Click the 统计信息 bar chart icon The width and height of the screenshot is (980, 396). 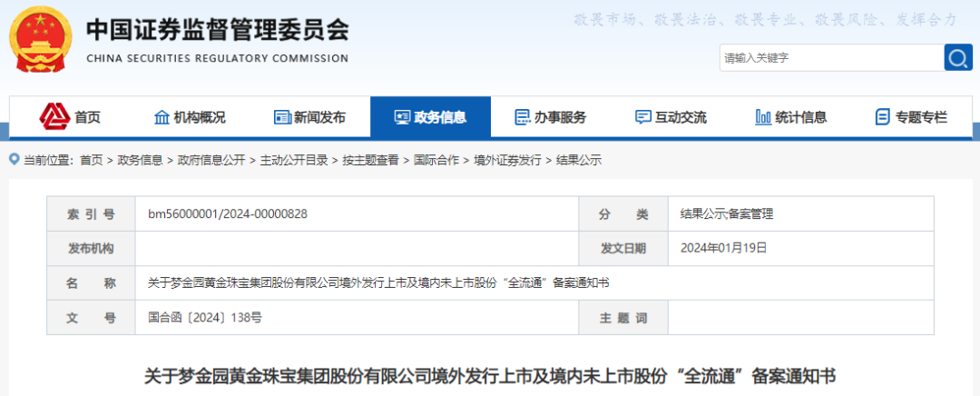point(763,117)
